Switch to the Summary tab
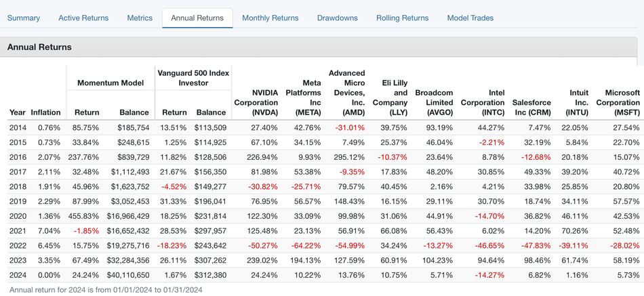 [x=24, y=18]
